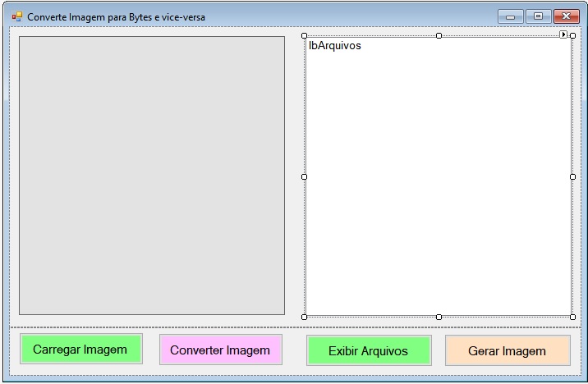Click the middle-right resize handle of lbArquivos
This screenshot has width=588, height=384.
click(572, 176)
